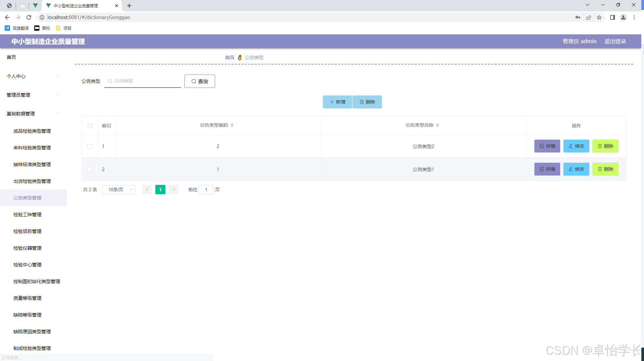Open 详情 for row 公告类型2
The image size is (644, 361).
pos(547,146)
